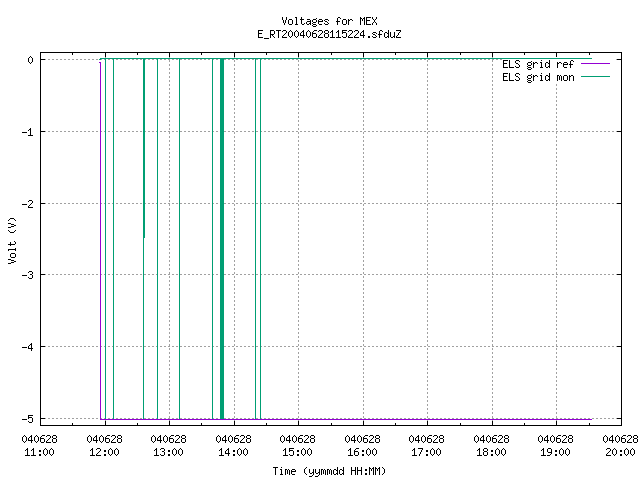Click the x-axis label 040628 12:00

[x=104, y=446]
